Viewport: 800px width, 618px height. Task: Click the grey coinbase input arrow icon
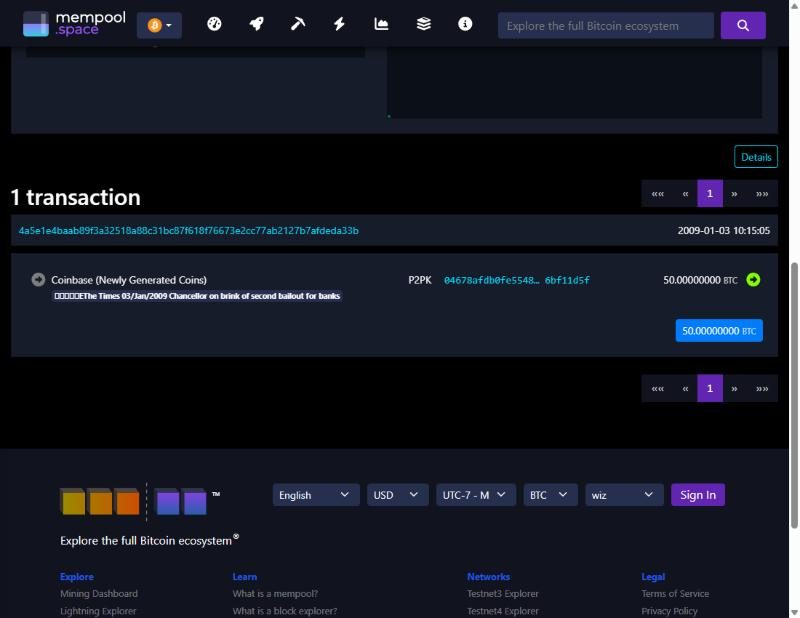38,280
